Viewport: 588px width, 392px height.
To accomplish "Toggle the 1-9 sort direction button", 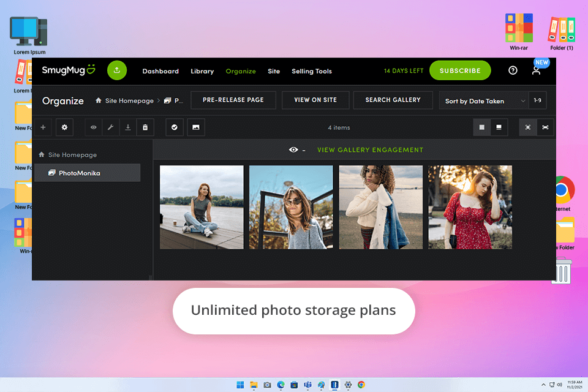I will pos(537,100).
